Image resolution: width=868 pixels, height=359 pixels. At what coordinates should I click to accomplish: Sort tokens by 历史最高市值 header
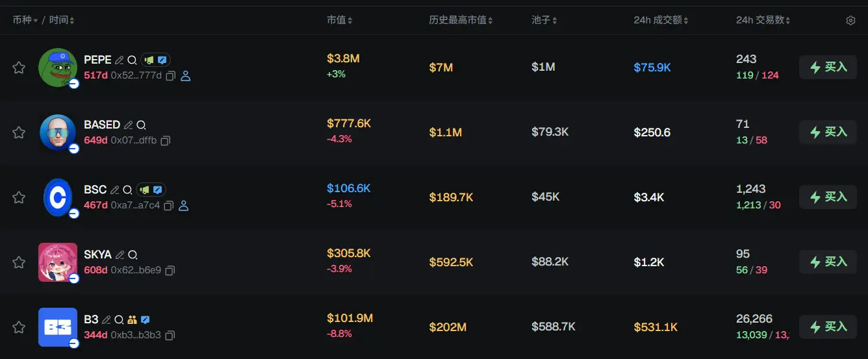pyautogui.click(x=461, y=21)
